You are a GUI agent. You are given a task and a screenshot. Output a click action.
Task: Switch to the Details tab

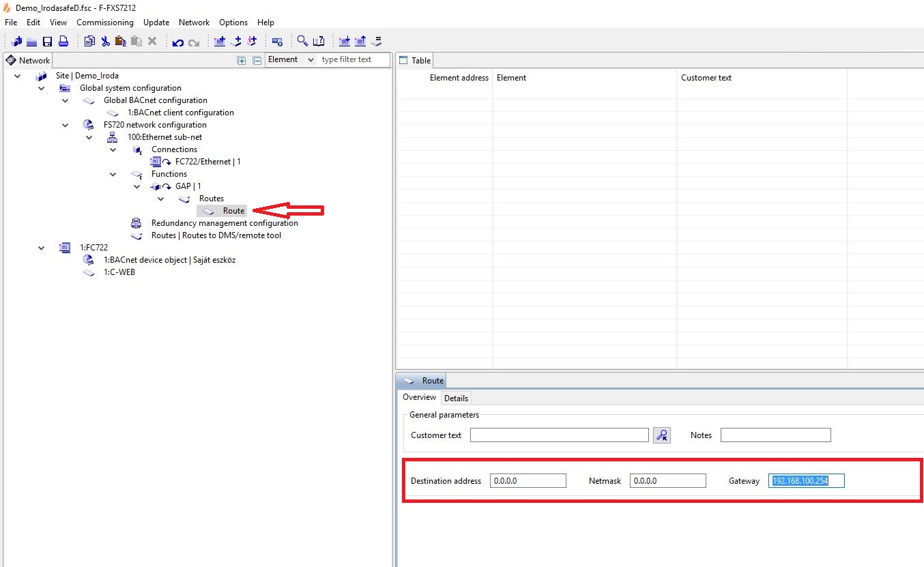coord(456,398)
